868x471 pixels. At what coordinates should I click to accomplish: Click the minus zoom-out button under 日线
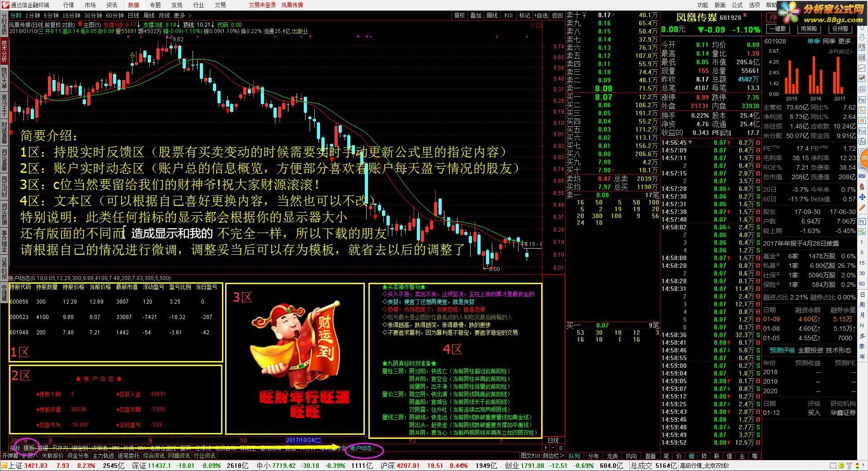coord(553,447)
